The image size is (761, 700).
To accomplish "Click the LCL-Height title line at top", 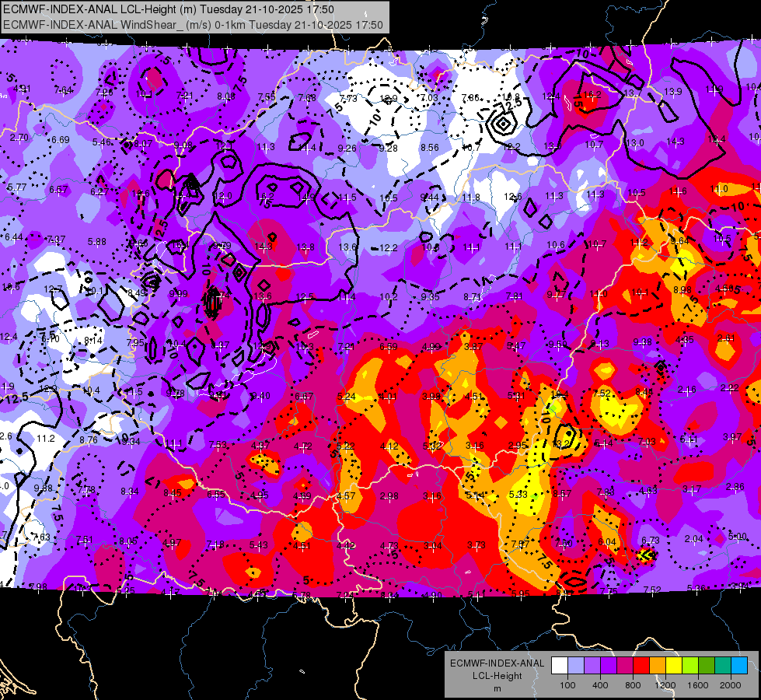I will click(169, 9).
